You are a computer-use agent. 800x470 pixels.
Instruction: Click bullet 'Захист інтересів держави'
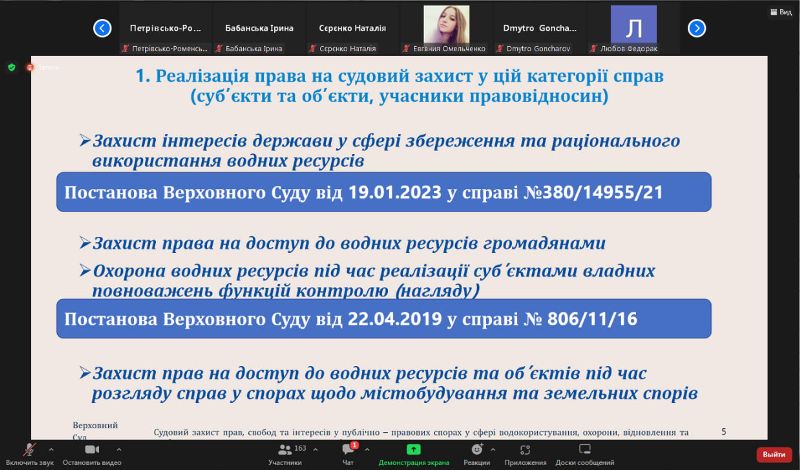point(380,151)
